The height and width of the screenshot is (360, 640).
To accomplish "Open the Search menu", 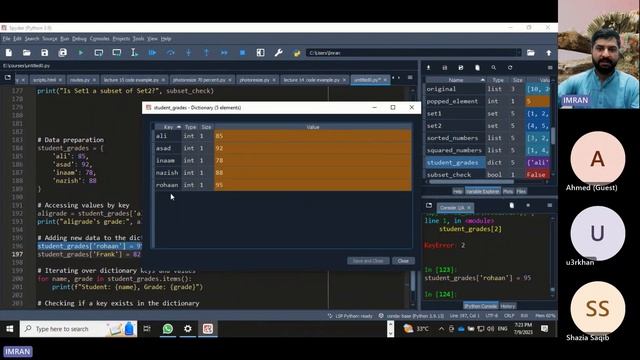I will click(32, 39).
